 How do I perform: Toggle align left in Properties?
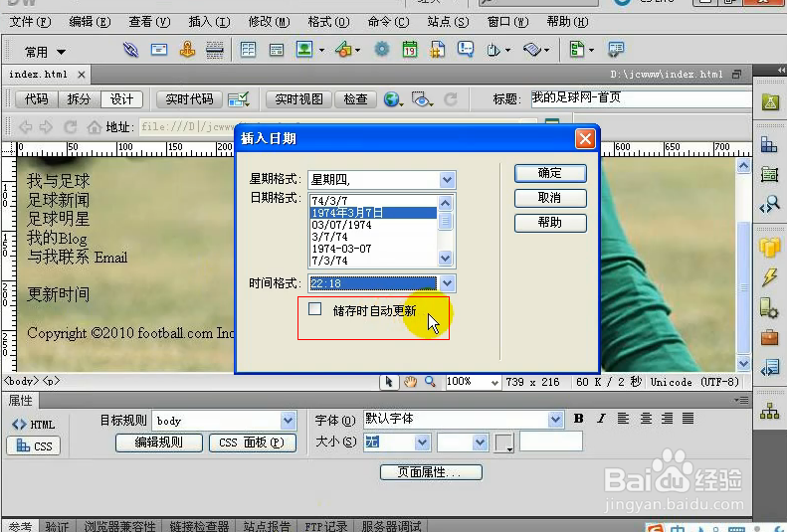point(623,419)
